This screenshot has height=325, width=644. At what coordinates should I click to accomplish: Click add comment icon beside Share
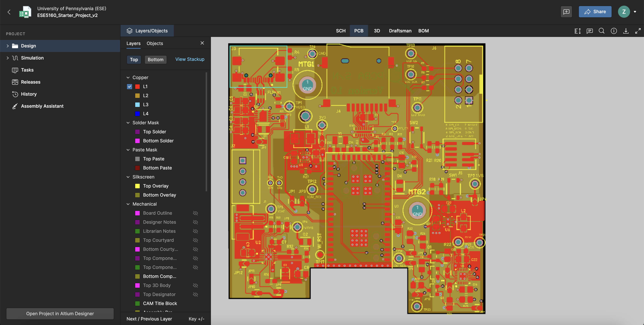[x=566, y=12]
